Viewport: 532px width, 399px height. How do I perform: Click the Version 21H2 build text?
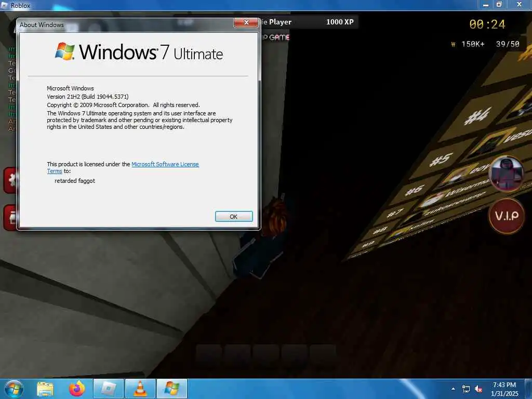87,97
